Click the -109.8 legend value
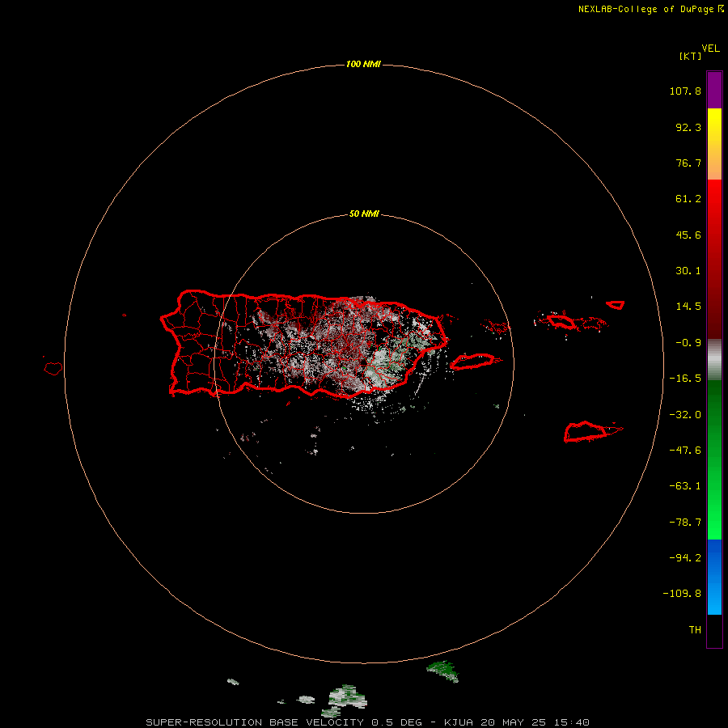 point(682,594)
